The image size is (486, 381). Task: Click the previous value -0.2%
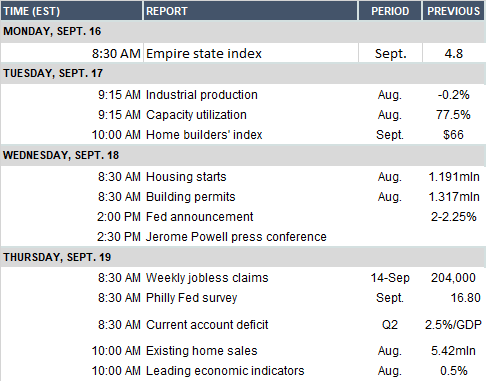pyautogui.click(x=454, y=95)
